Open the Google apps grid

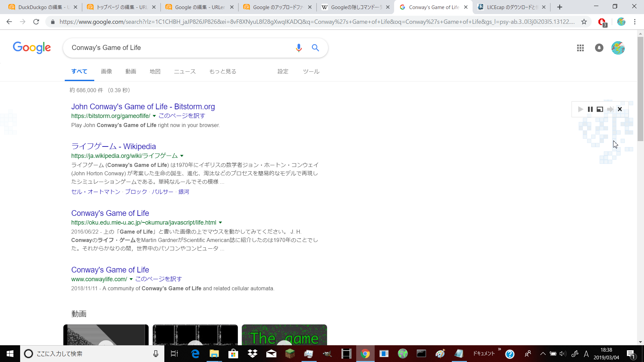580,48
